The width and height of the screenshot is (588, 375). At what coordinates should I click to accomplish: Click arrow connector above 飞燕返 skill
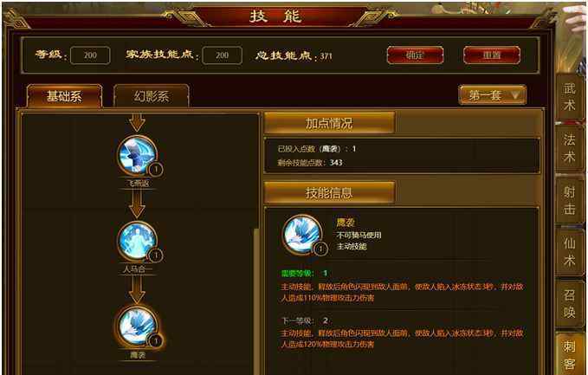(137, 122)
